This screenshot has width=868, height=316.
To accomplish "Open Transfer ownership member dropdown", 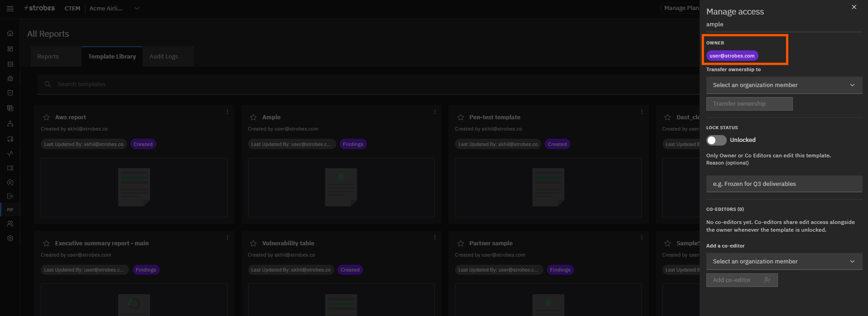I will [784, 85].
